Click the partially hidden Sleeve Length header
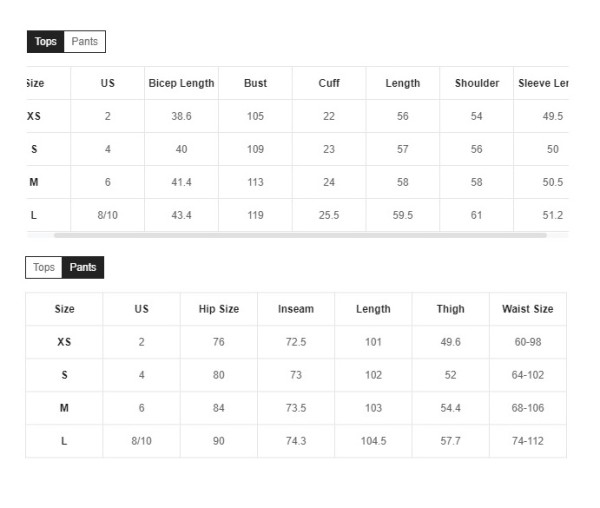 pyautogui.click(x=542, y=83)
